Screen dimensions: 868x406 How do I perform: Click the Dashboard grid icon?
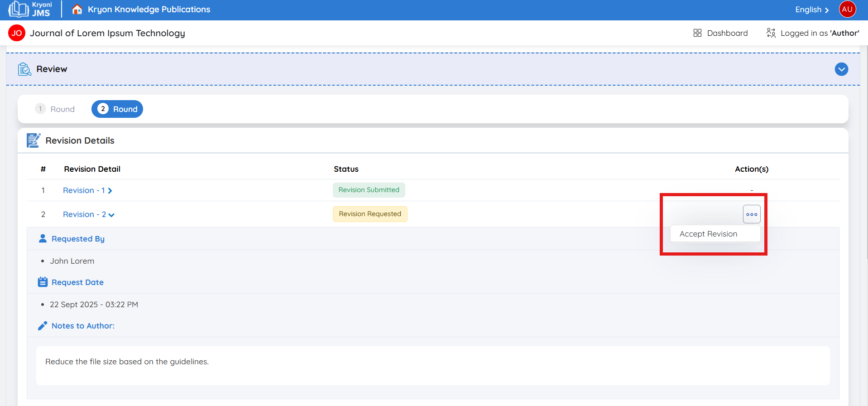coord(697,33)
